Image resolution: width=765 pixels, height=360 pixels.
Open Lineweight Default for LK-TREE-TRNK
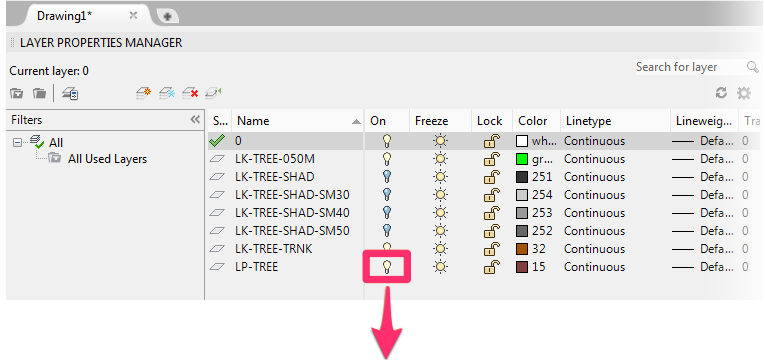[x=703, y=249]
